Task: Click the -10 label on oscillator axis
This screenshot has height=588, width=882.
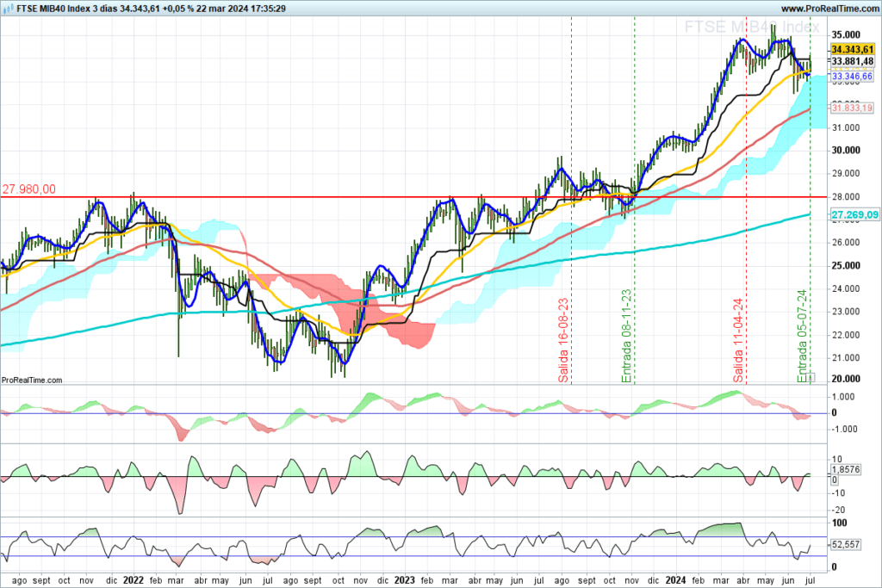Action: (x=838, y=493)
